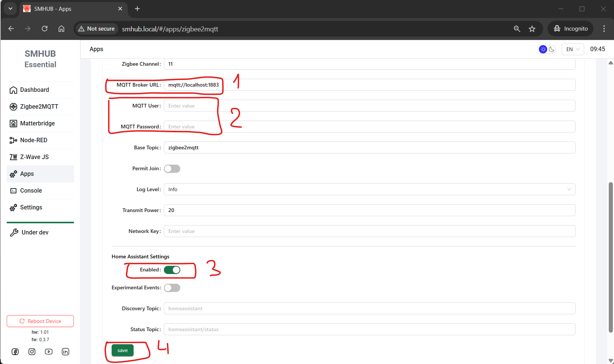Open the Node-RED sidebar item

point(34,140)
